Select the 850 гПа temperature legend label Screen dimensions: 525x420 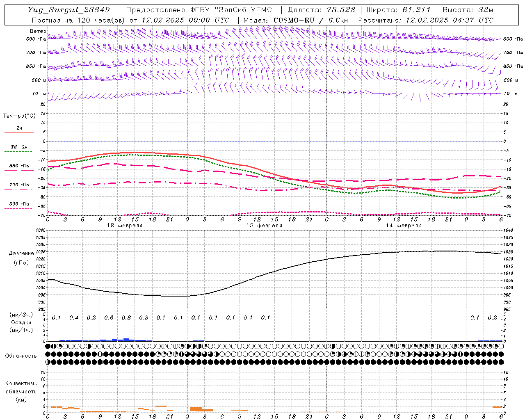(19, 166)
